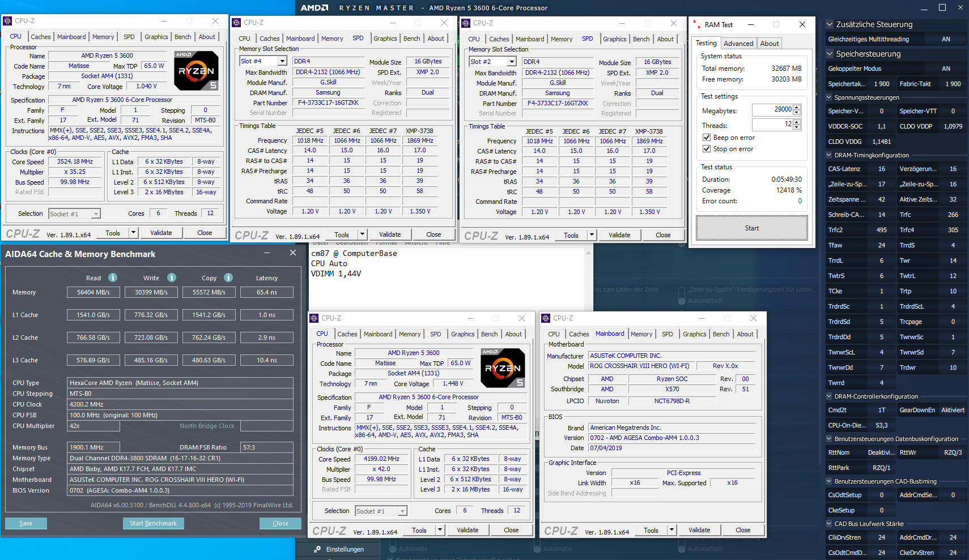
Task: Open the Tools dropdown arrow in the Slot #4 window
Action: click(x=363, y=235)
